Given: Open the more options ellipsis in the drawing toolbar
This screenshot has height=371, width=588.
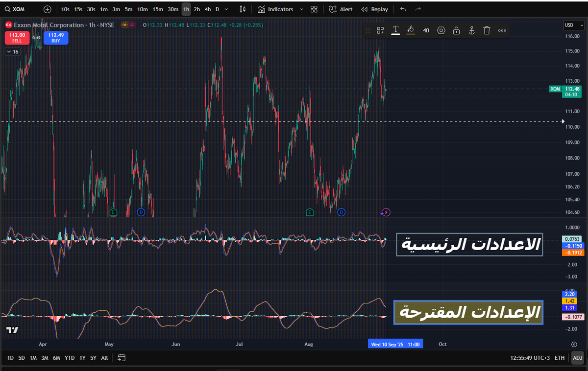Looking at the screenshot, I should (502, 30).
